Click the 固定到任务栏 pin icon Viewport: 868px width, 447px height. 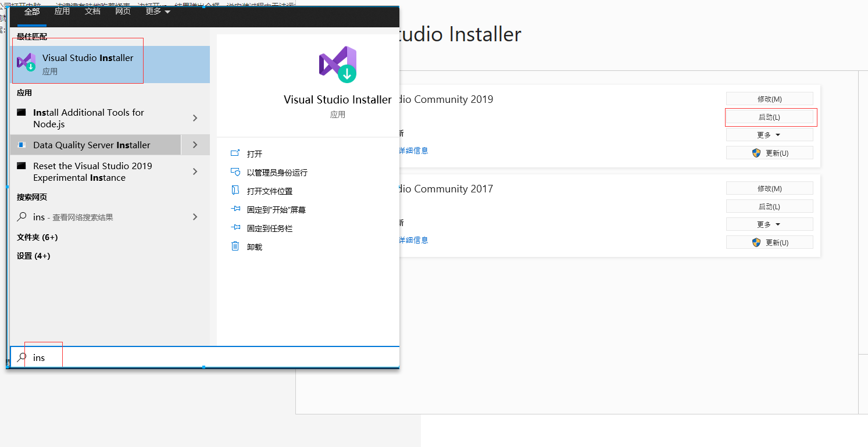coord(236,228)
